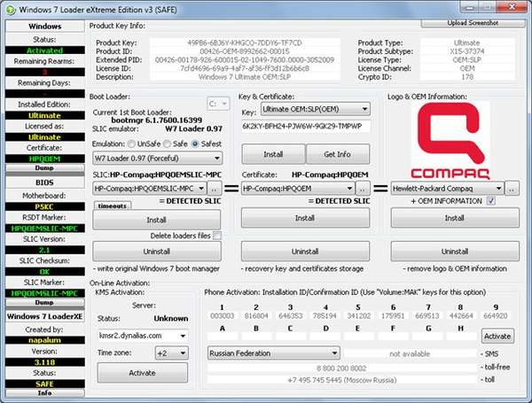Close the Windows 7 Loader window
This screenshot has height=403, width=532.
[x=512, y=7]
